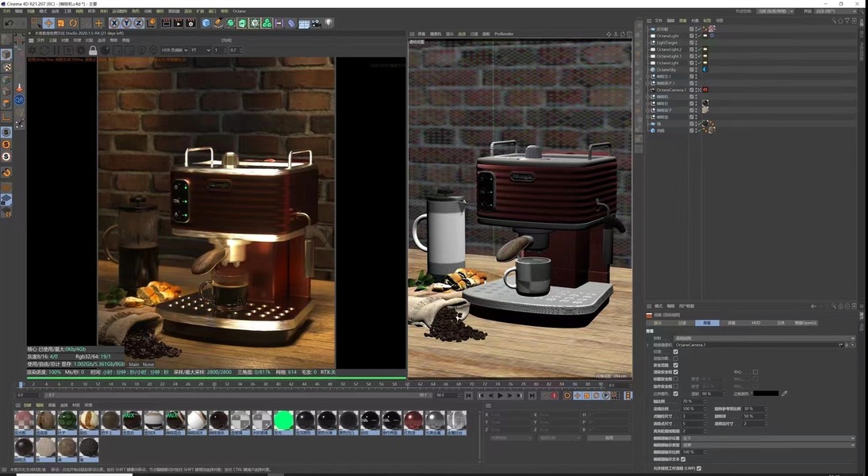The width and height of the screenshot is (868, 476).
Task: Click the OctaneSky object in Object Manager
Action: point(666,70)
